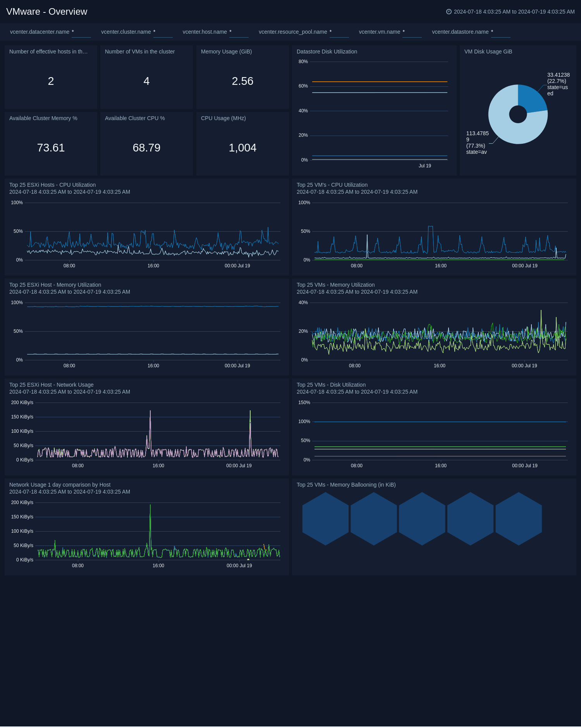Screen dimensions: 581x728
Task: Click the CPU Usage value 1,004
Action: click(242, 148)
